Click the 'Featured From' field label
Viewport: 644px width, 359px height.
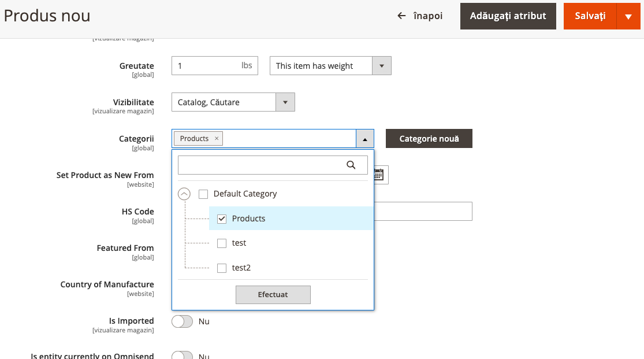pyautogui.click(x=125, y=248)
